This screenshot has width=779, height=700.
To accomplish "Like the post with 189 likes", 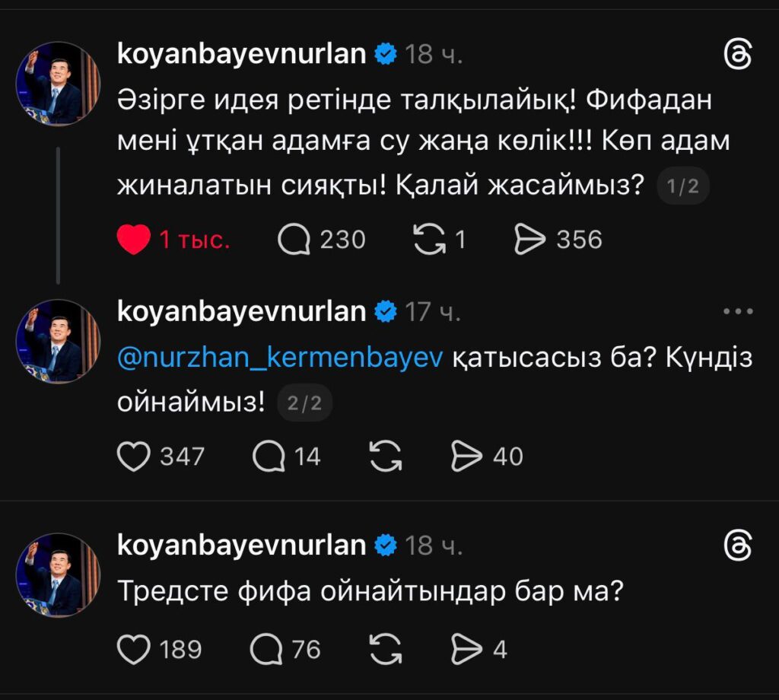I will pyautogui.click(x=134, y=649).
